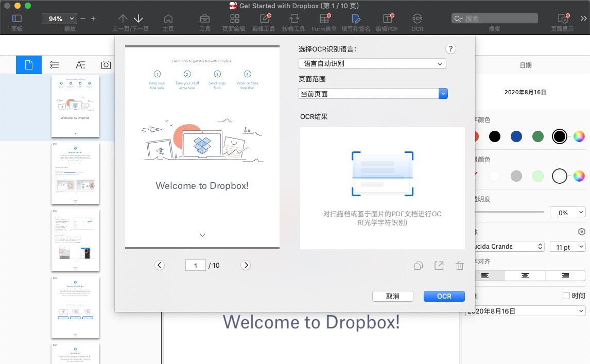Open the snapshot camera tool in sidebar

click(x=106, y=64)
